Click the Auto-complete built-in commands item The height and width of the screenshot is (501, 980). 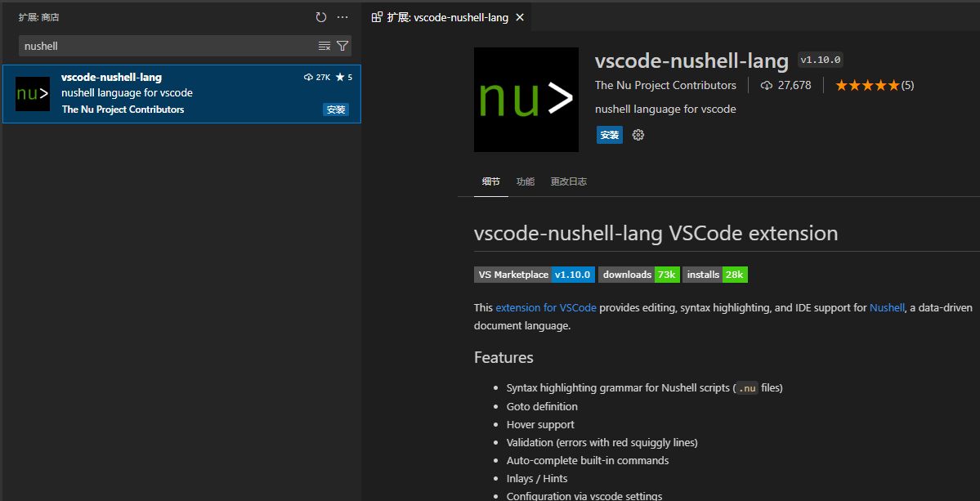click(588, 460)
